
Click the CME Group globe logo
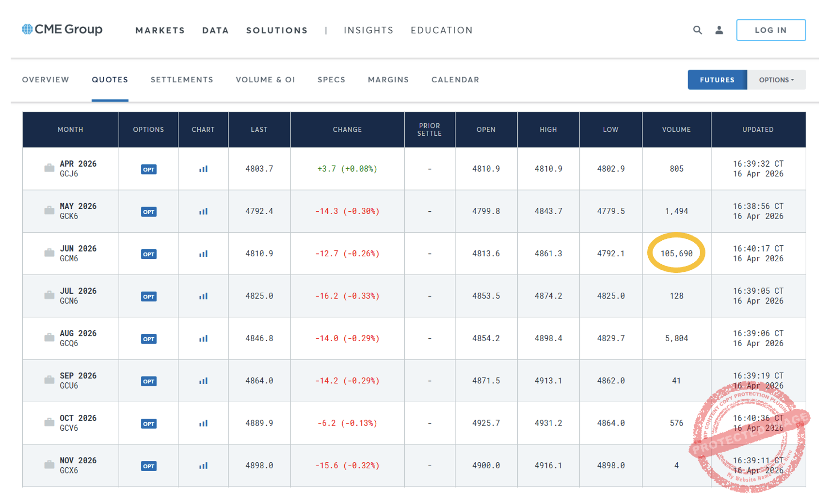tap(28, 30)
